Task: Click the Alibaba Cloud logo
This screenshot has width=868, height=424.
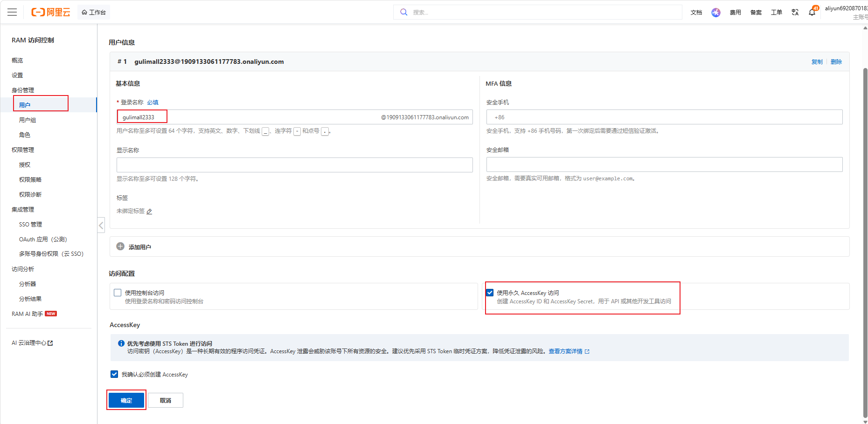Action: click(50, 12)
